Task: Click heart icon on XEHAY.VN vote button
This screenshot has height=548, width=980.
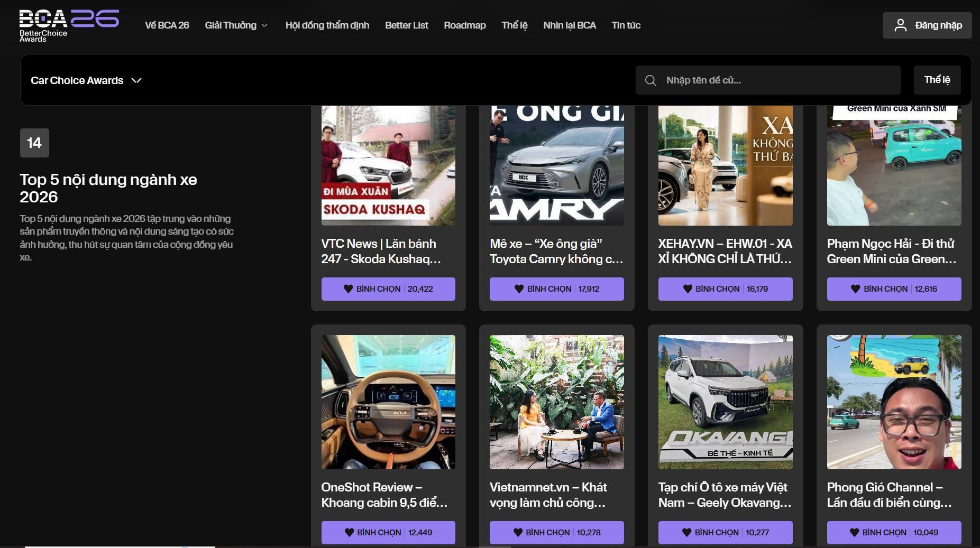Action: pyautogui.click(x=688, y=289)
